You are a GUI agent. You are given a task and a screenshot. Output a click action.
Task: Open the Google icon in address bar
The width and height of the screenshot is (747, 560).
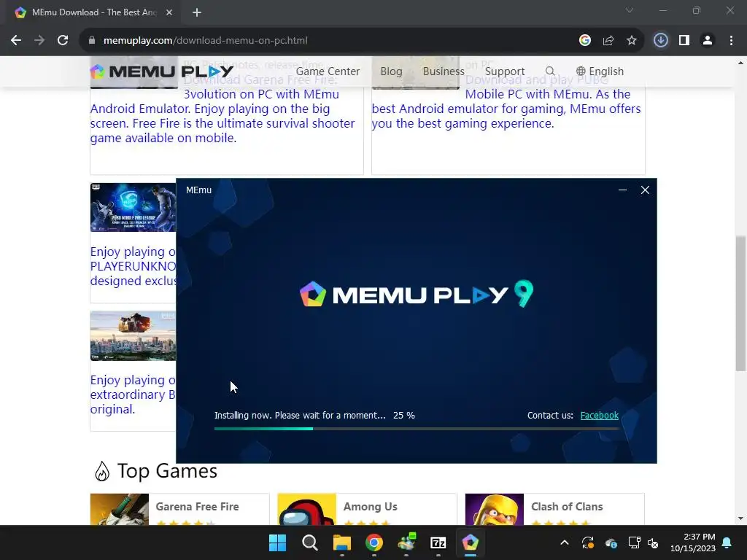coord(585,41)
